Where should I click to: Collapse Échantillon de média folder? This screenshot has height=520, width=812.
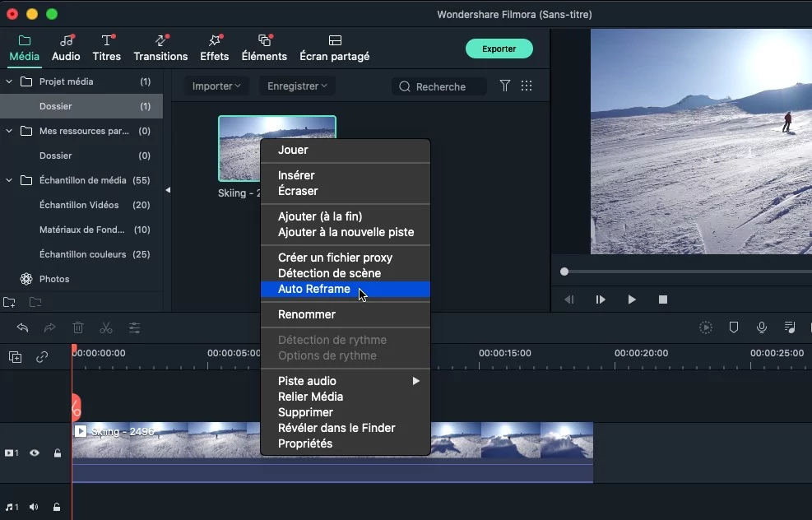[9, 180]
